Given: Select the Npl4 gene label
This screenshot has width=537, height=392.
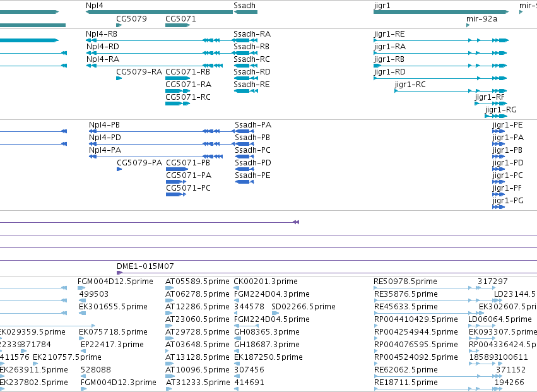Looking at the screenshot, I should [x=95, y=6].
